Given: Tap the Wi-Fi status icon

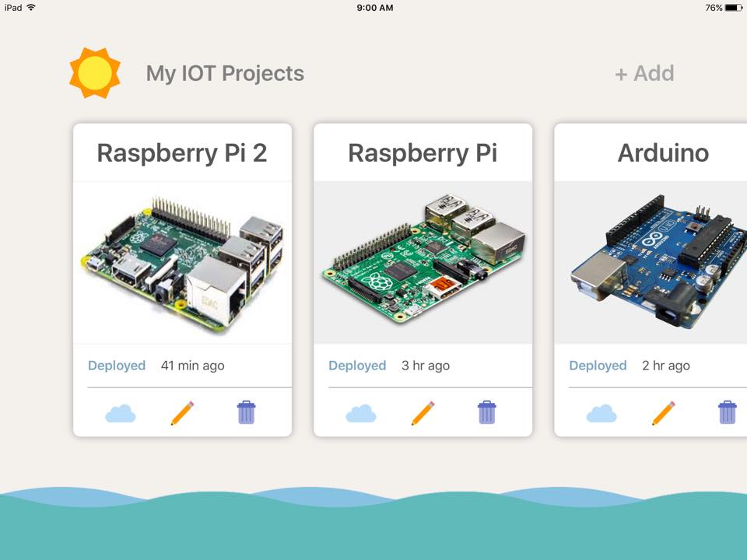Looking at the screenshot, I should (31, 7).
